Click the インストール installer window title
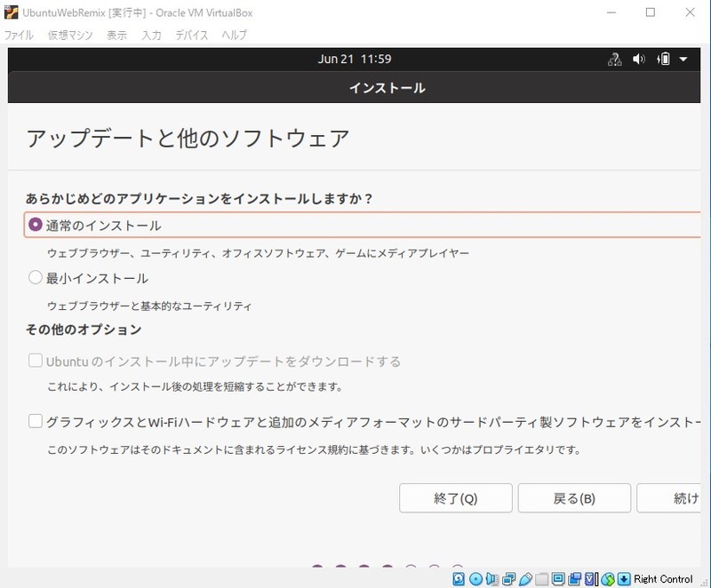This screenshot has height=588, width=711. point(387,87)
